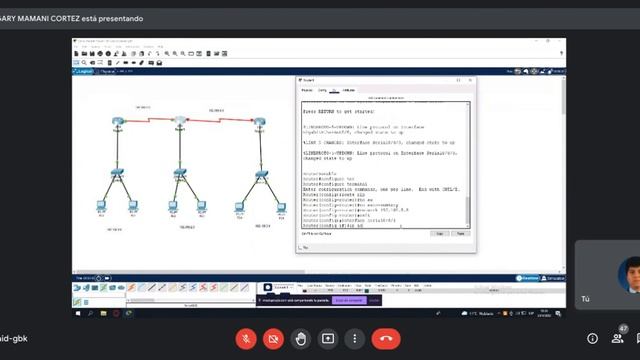
Task: Show the participants list
Action: point(617,338)
